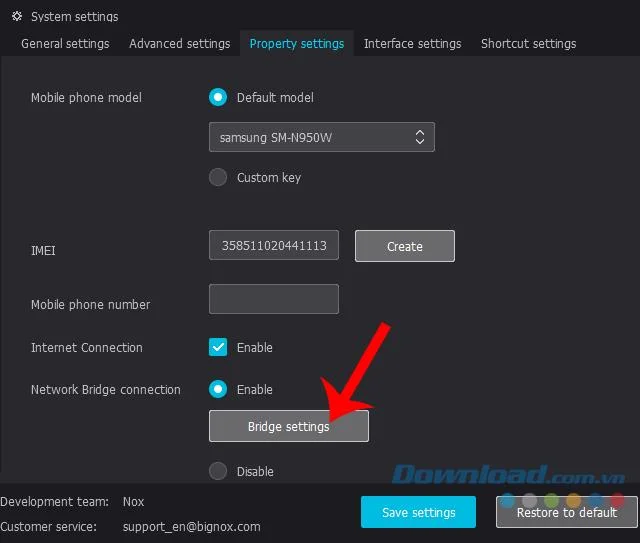The height and width of the screenshot is (543, 640).
Task: Click the IMEI number input field
Action: (274, 245)
